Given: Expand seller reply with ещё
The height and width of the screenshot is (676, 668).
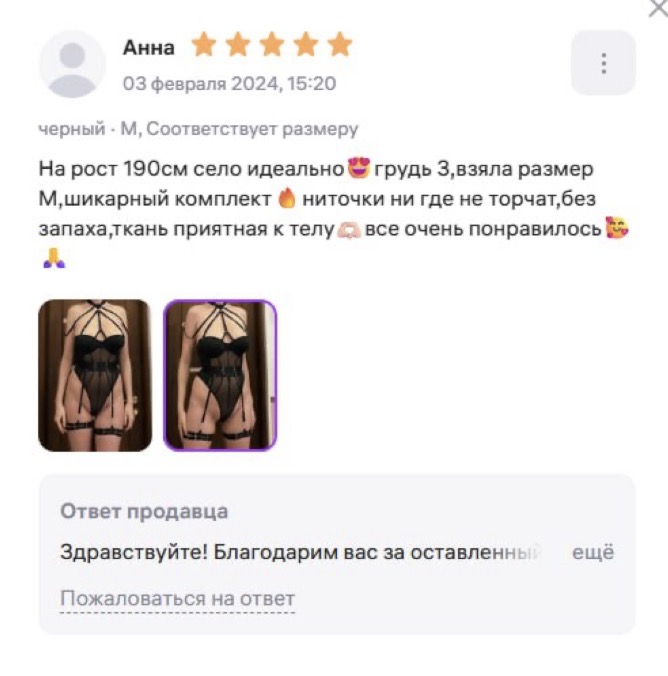Looking at the screenshot, I should point(593,552).
